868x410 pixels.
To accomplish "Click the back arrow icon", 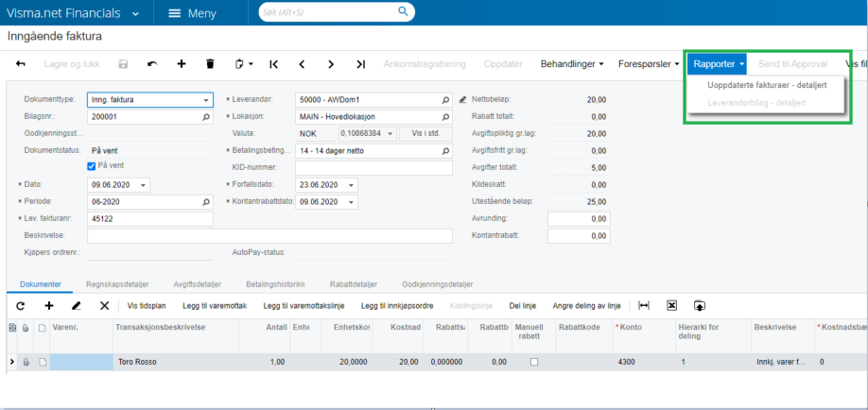I will click(21, 64).
